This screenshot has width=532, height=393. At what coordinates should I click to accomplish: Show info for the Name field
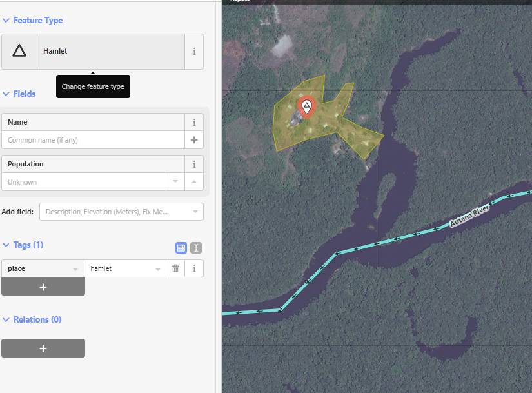point(194,122)
